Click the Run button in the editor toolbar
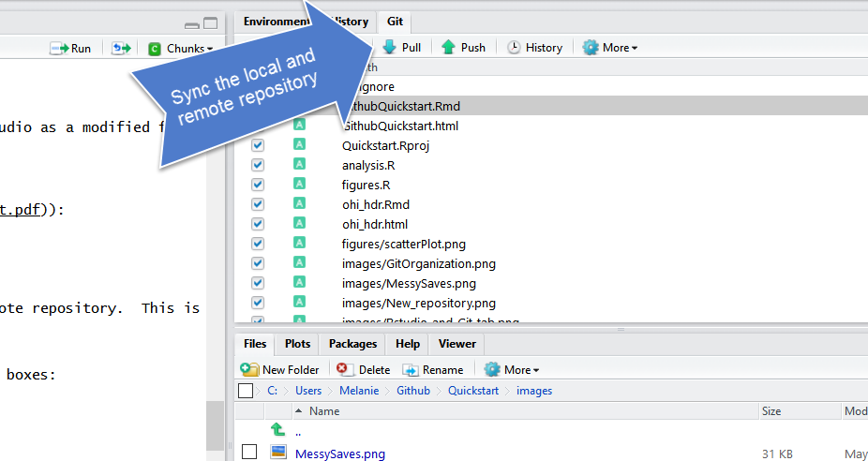 point(70,49)
